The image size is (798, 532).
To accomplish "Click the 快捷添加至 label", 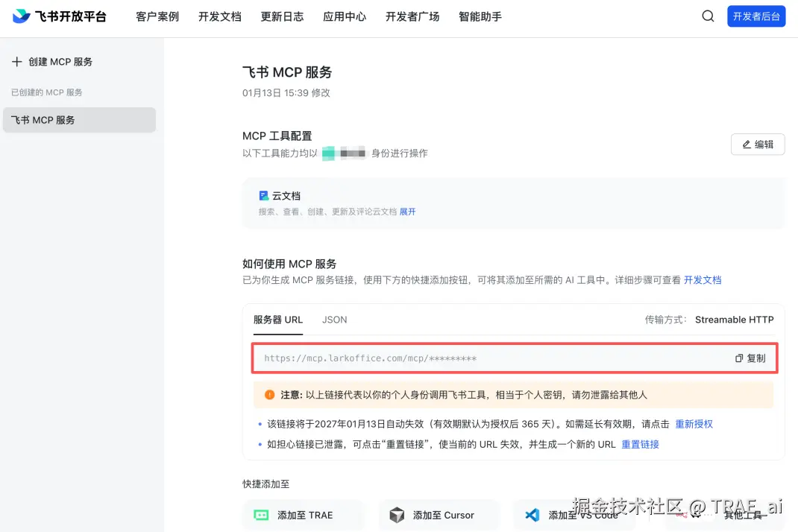I will coord(266,484).
